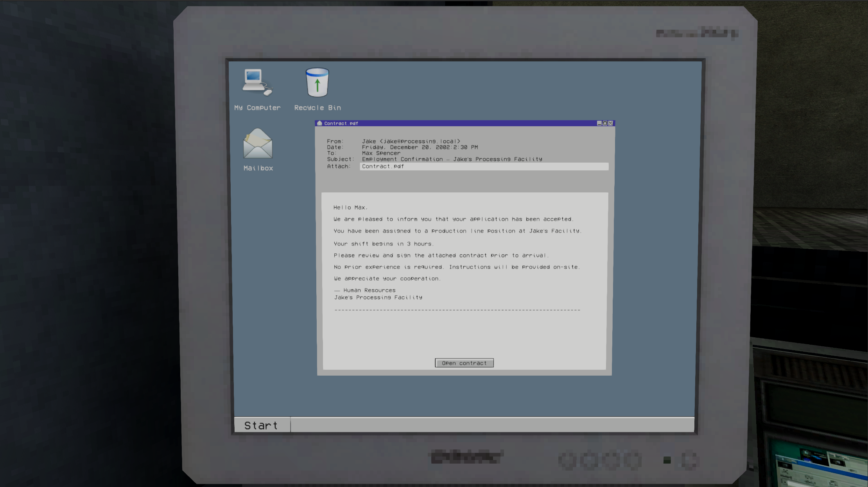Click the sender address jake@processing.local
Screen dimensions: 868x487
coord(420,141)
